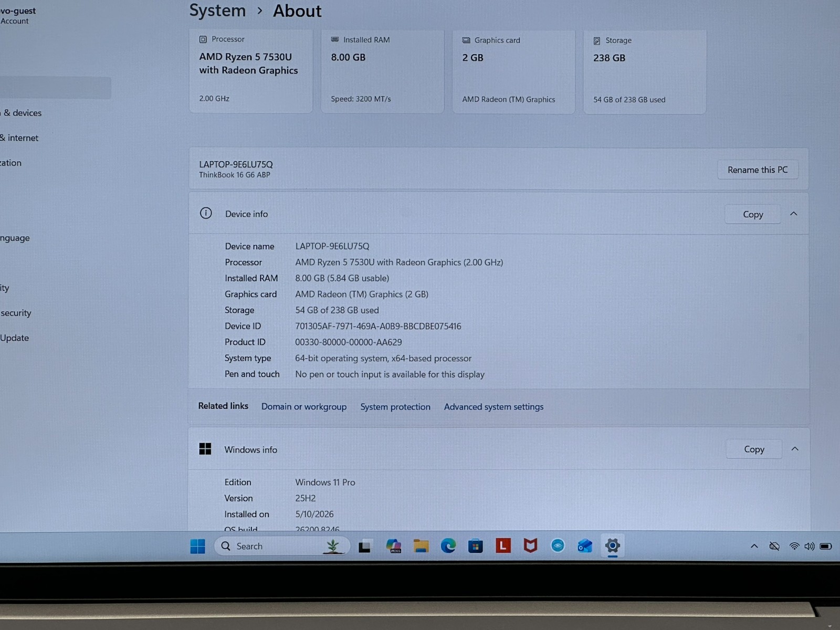Copy the Windows info details

tap(754, 449)
